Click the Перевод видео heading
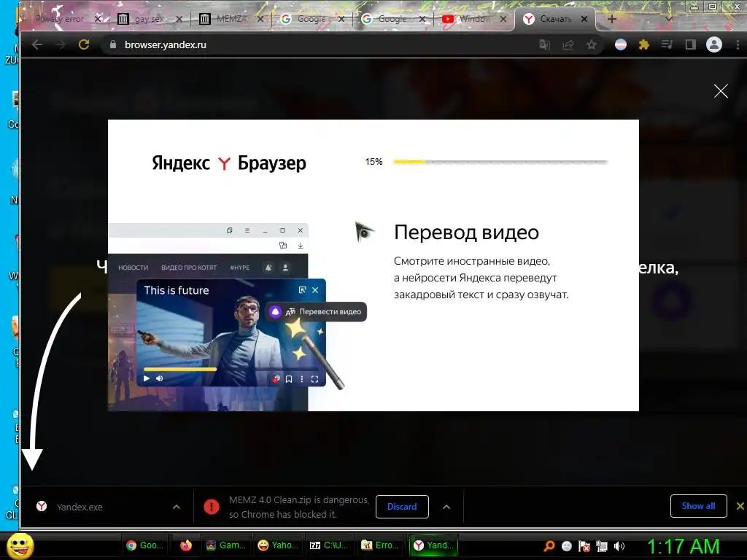Viewport: 747px width, 560px height. click(x=466, y=233)
